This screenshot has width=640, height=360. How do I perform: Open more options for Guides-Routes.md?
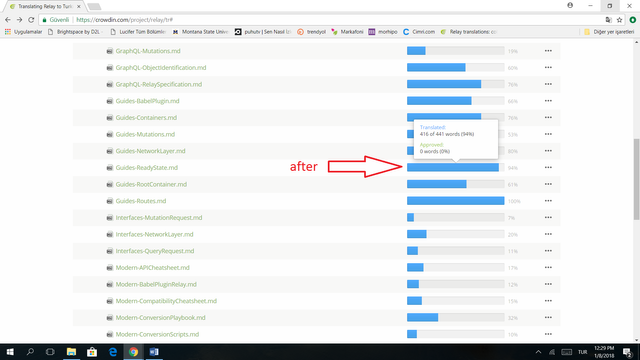548,201
